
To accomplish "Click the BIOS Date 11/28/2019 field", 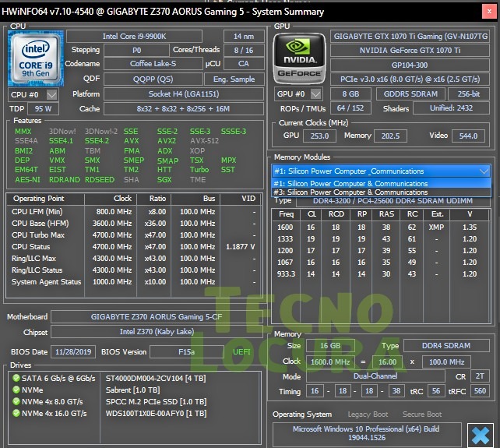I will click(x=73, y=352).
